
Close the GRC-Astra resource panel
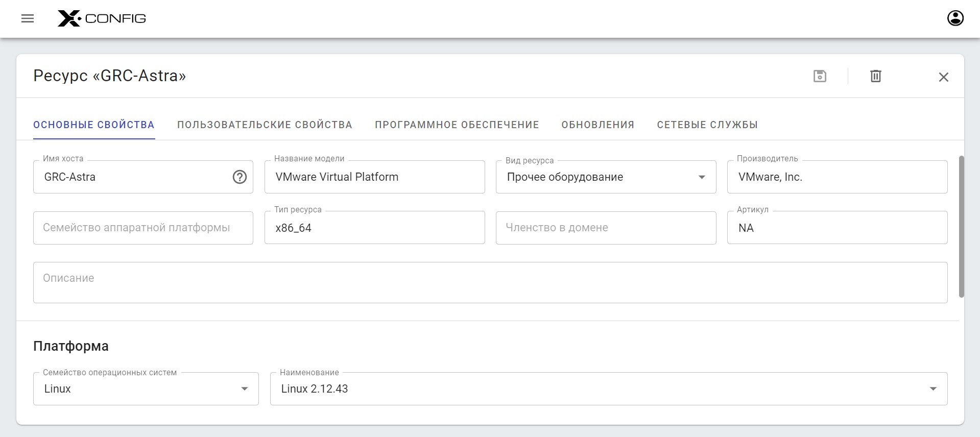[x=943, y=77]
